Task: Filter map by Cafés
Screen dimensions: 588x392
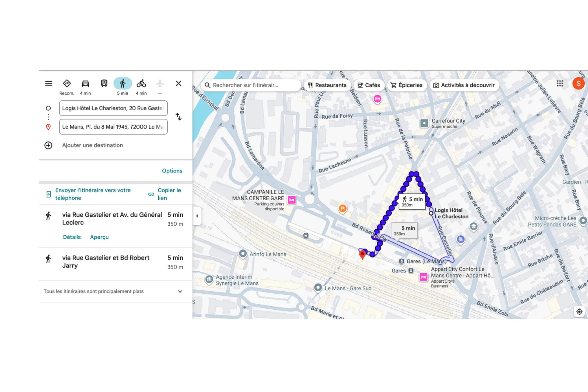Action: [x=369, y=85]
